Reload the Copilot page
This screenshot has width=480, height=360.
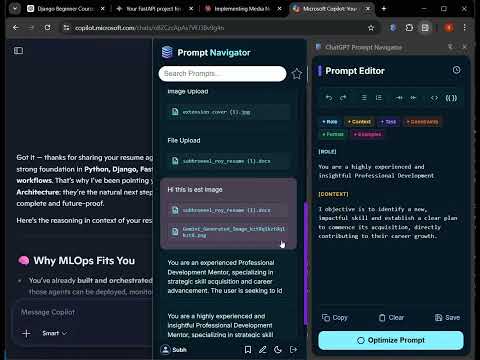[x=48, y=28]
